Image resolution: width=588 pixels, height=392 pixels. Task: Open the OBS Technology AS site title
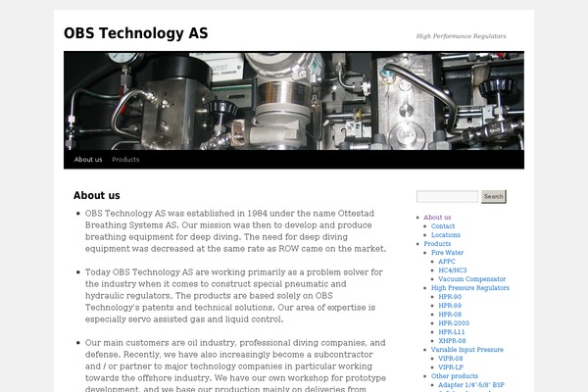pyautogui.click(x=136, y=33)
